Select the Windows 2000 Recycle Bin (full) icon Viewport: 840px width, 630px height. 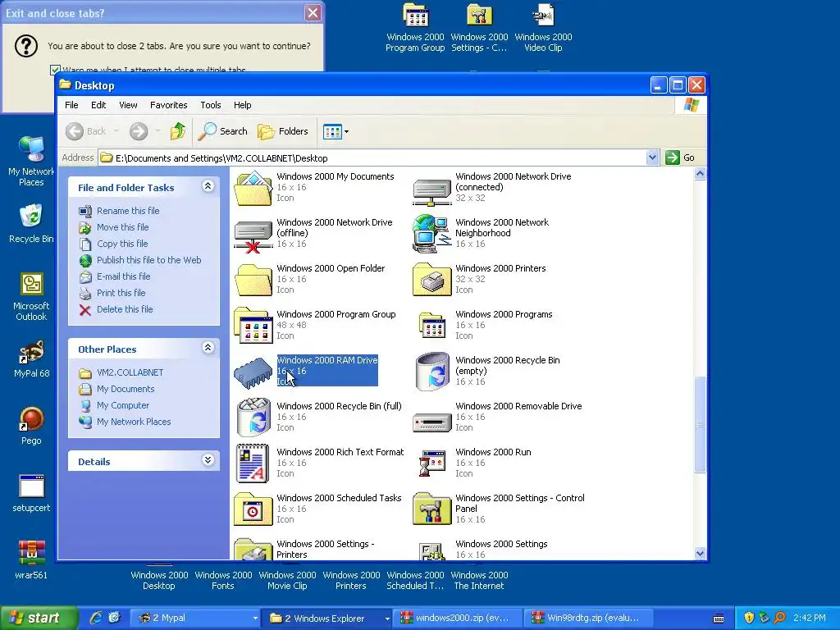[253, 417]
